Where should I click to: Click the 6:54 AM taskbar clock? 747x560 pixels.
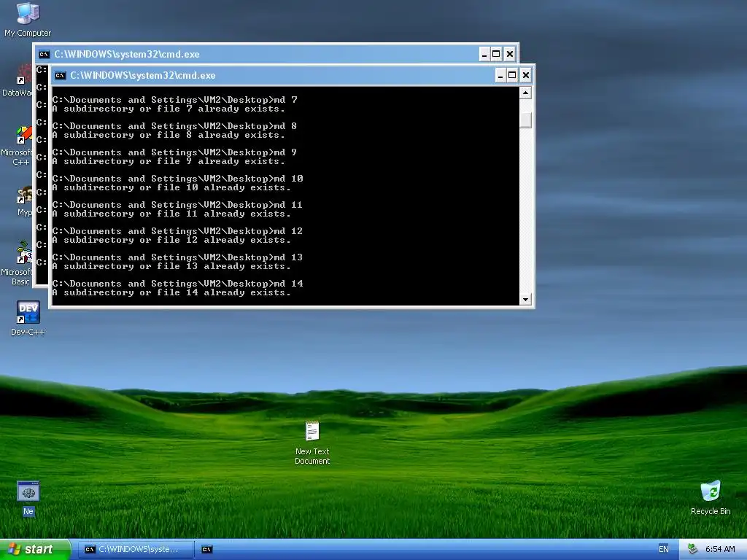pos(720,549)
